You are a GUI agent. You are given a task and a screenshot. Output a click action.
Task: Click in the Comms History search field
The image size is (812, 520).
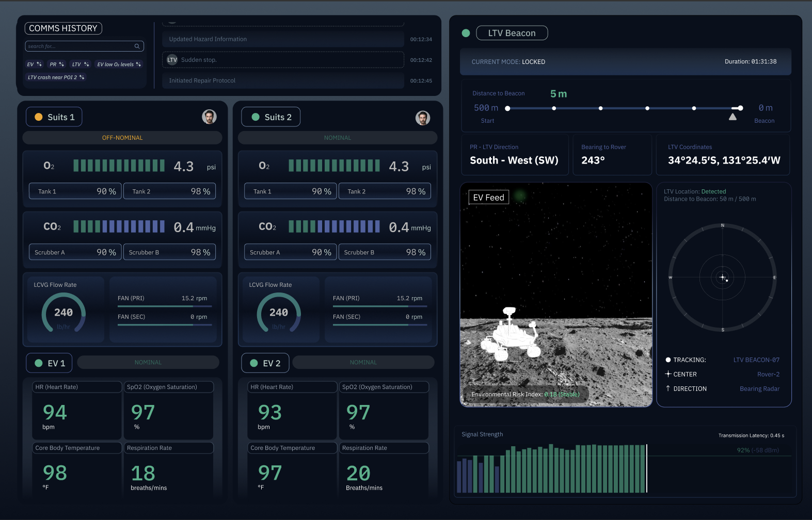pos(84,46)
